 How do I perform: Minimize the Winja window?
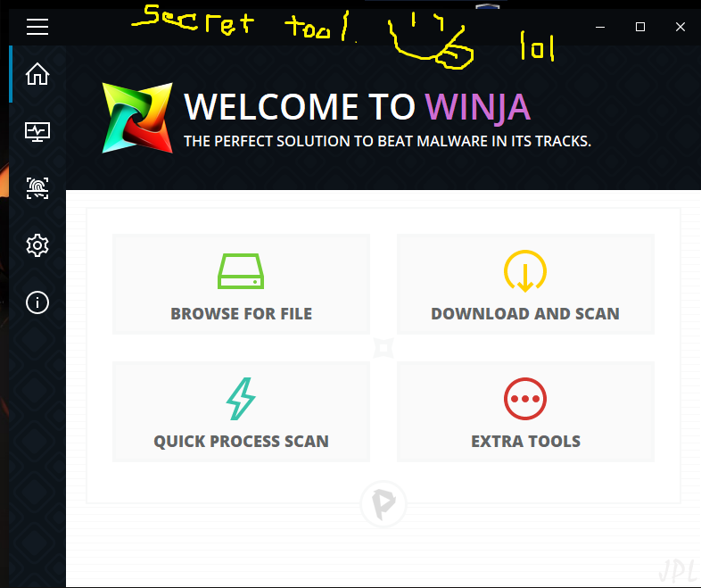pos(600,27)
